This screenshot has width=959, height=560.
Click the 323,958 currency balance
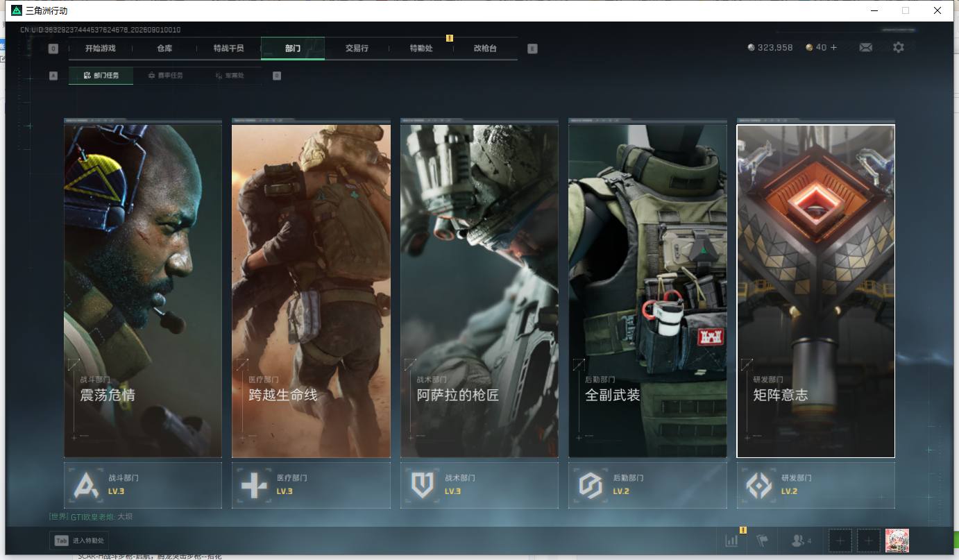[x=770, y=47]
